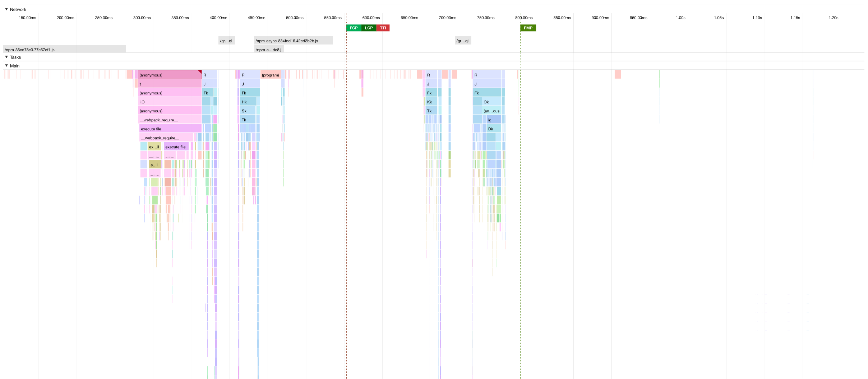
Task: Select the /npm-36cd78e3.77e57ef1.js network request
Action: (64, 50)
